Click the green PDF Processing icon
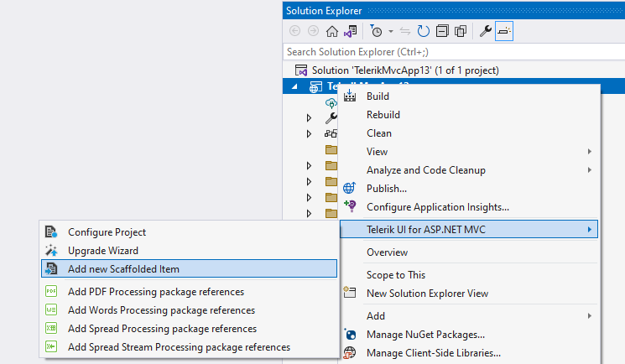 tap(51, 291)
